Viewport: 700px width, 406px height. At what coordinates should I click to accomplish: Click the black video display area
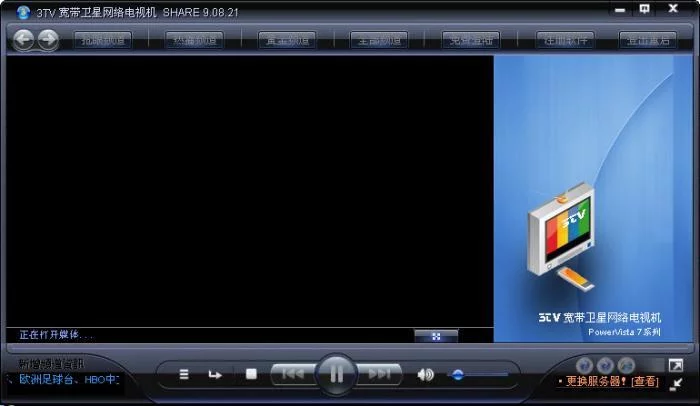pos(250,191)
